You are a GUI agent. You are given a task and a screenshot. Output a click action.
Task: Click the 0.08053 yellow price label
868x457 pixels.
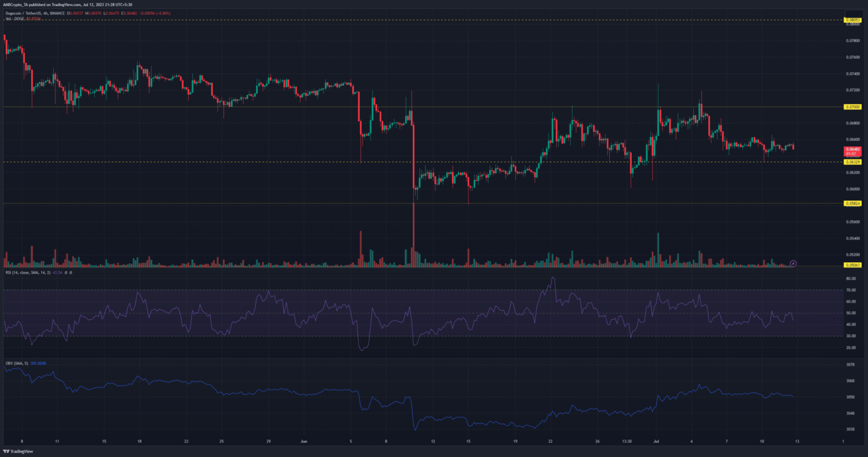[852, 20]
